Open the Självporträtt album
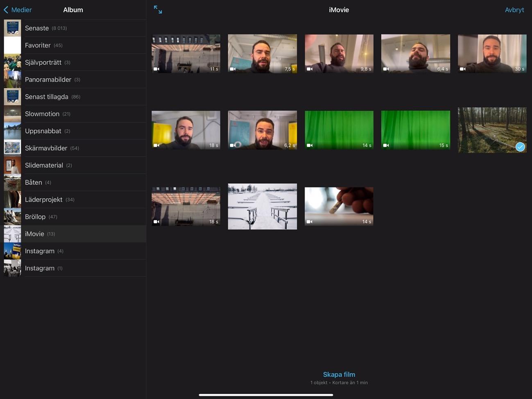The height and width of the screenshot is (399, 532). (73, 63)
